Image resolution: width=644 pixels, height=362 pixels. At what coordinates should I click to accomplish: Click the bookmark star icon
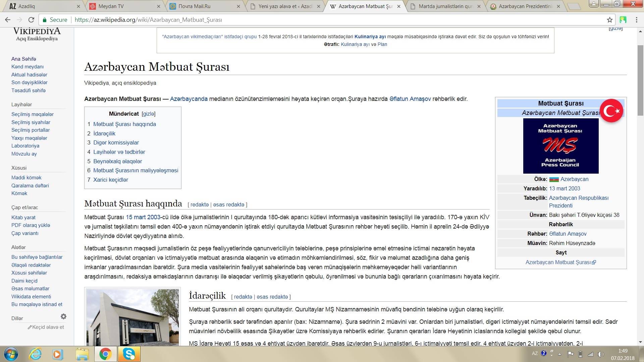click(609, 20)
